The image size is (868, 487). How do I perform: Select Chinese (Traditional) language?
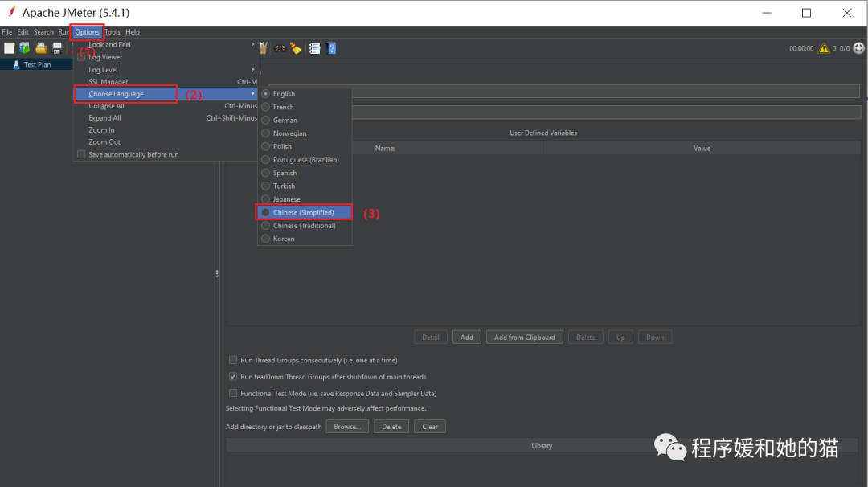305,226
